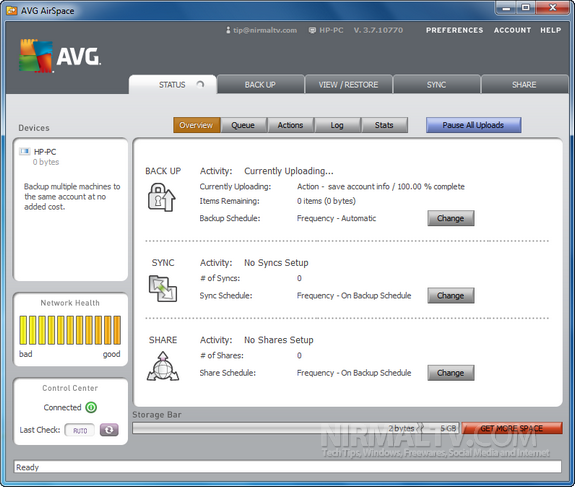The width and height of the screenshot is (575, 487).
Task: Click 'No Shares Setup' activity text
Action: coord(279,340)
